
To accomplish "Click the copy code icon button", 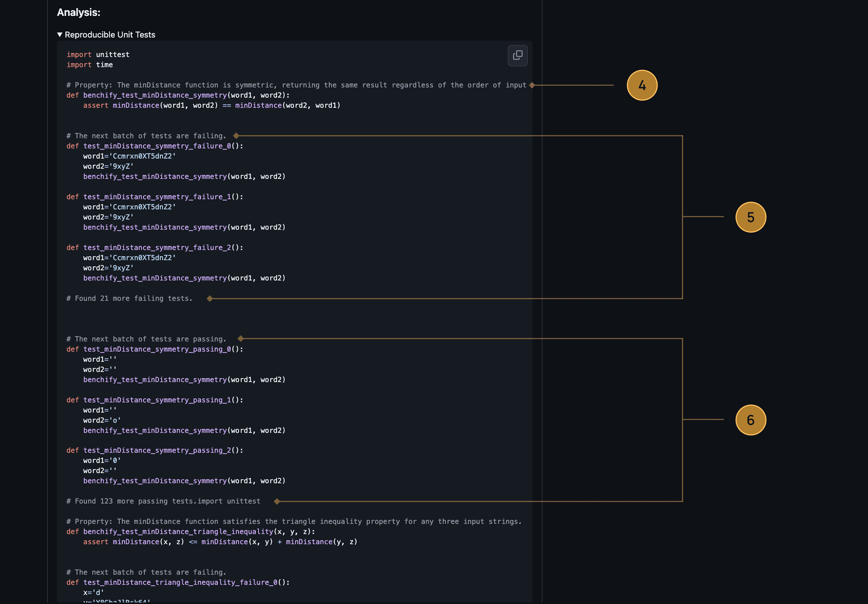I will point(517,56).
